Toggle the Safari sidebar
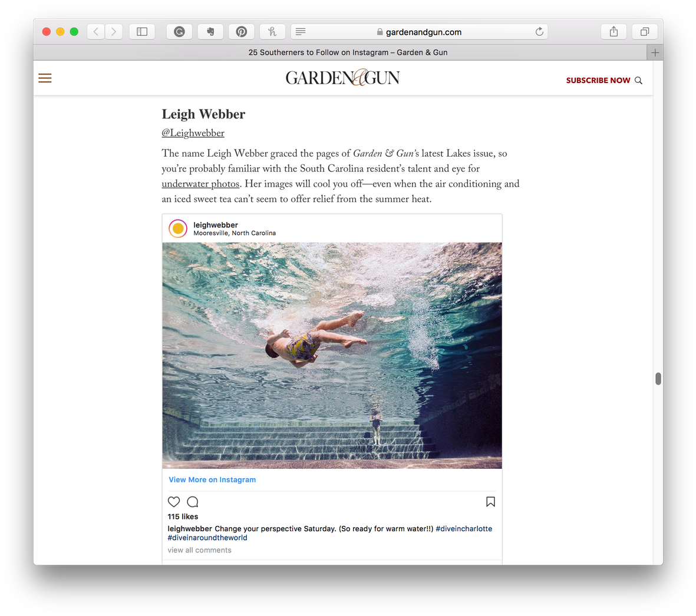Viewport: 696px width, 616px height. click(x=142, y=32)
